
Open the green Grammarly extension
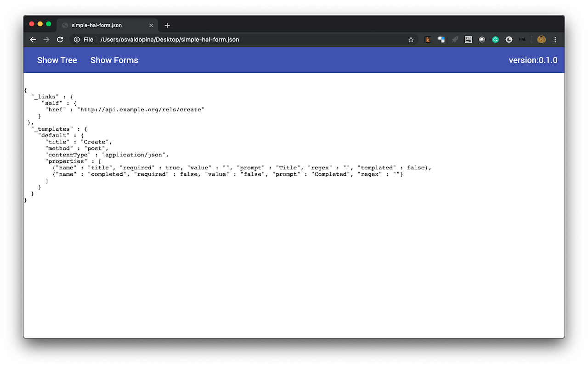[x=496, y=40]
